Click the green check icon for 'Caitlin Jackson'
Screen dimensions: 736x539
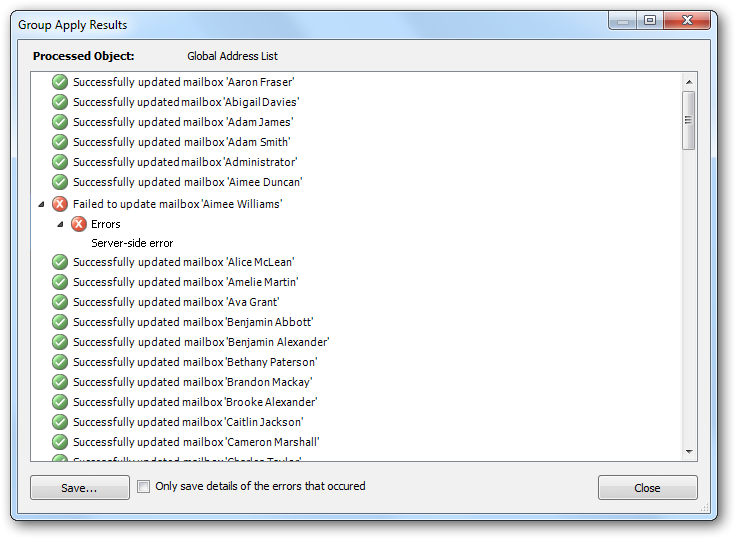[60, 422]
